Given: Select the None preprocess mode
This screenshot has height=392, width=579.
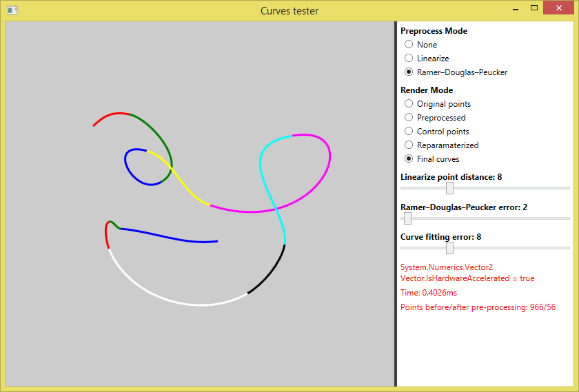Looking at the screenshot, I should 409,45.
